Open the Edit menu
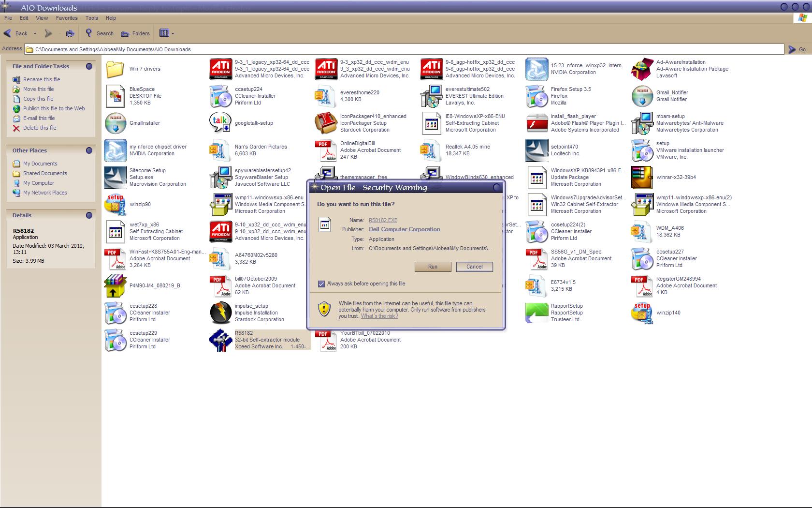Viewport: 812px width, 508px height. tap(24, 18)
